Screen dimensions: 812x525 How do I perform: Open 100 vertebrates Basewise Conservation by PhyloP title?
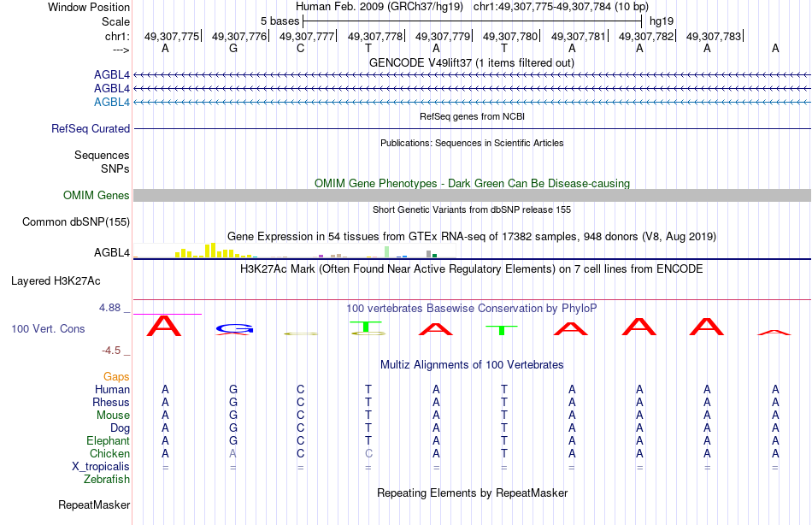click(472, 309)
